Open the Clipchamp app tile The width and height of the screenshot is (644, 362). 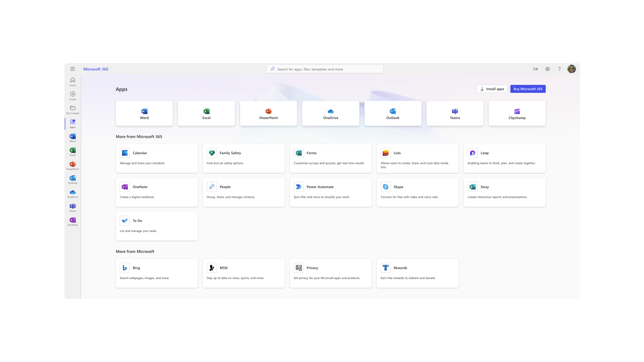pos(517,113)
